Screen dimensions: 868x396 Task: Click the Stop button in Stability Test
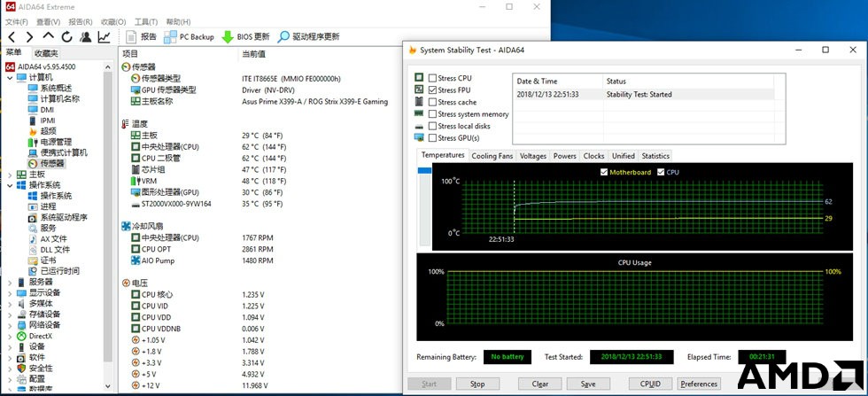[x=477, y=384]
